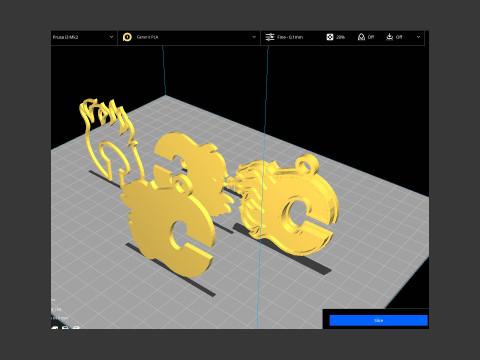Click the Fine 0.1mm profile label

290,37
